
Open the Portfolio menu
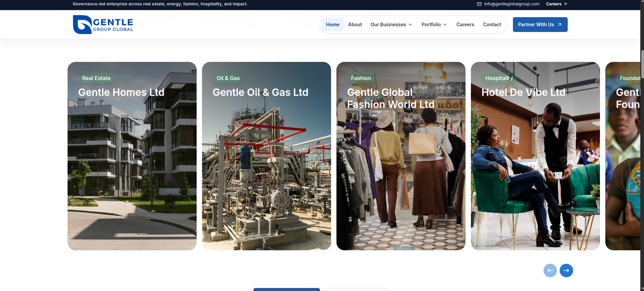click(434, 25)
